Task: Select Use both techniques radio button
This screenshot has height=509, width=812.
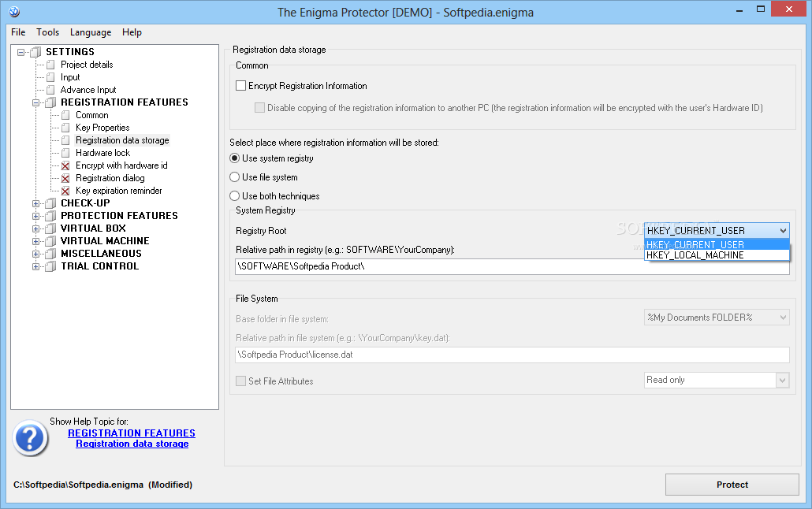Action: pyautogui.click(x=235, y=195)
